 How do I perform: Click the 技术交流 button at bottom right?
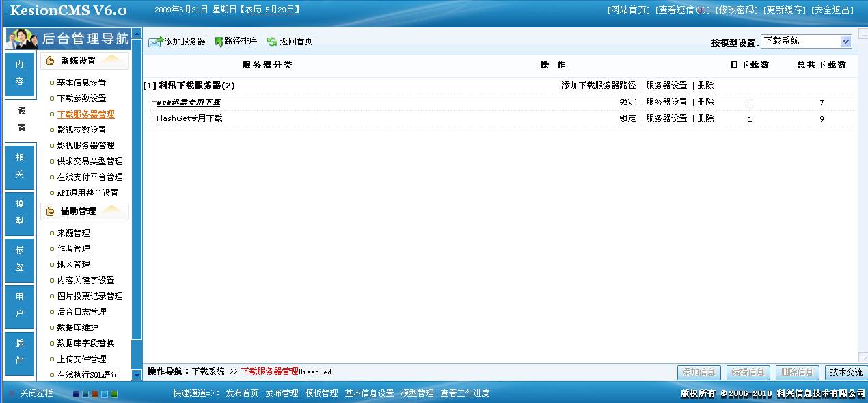point(847,372)
